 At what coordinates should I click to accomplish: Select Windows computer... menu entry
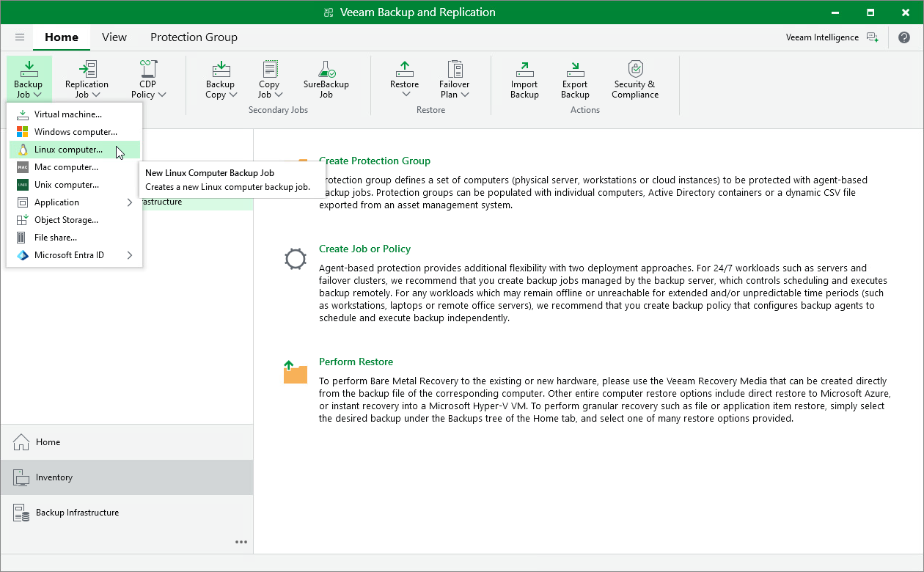[x=74, y=132]
